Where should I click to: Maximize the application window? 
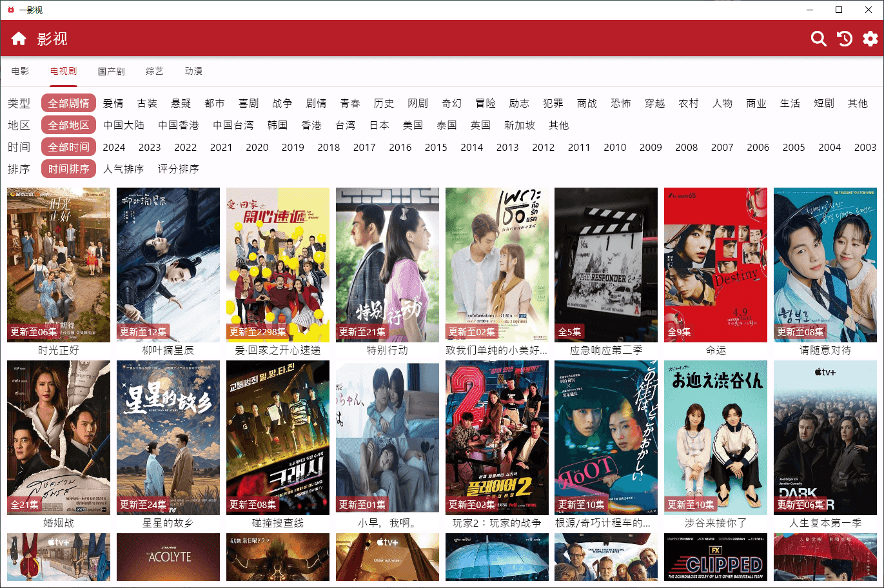[x=839, y=10]
